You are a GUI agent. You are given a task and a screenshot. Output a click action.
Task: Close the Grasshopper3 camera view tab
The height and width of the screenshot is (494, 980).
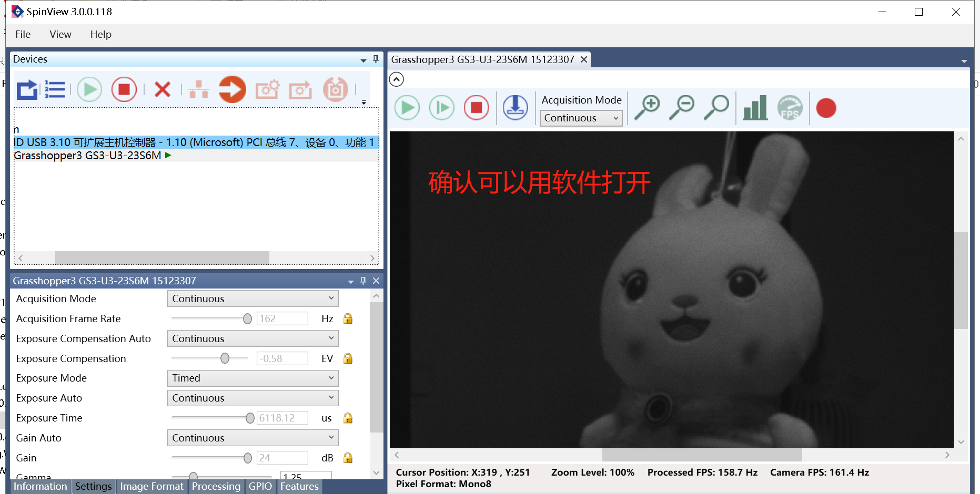click(x=583, y=59)
